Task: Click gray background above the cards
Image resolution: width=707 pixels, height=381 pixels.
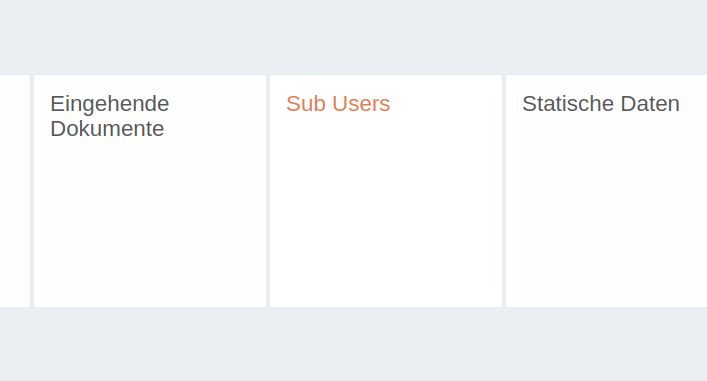Action: coord(354,37)
